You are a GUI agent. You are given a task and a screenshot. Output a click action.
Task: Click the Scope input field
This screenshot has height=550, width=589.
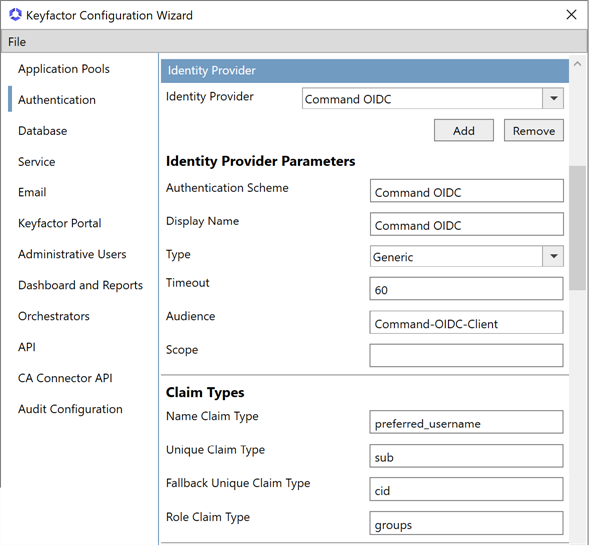(x=466, y=355)
